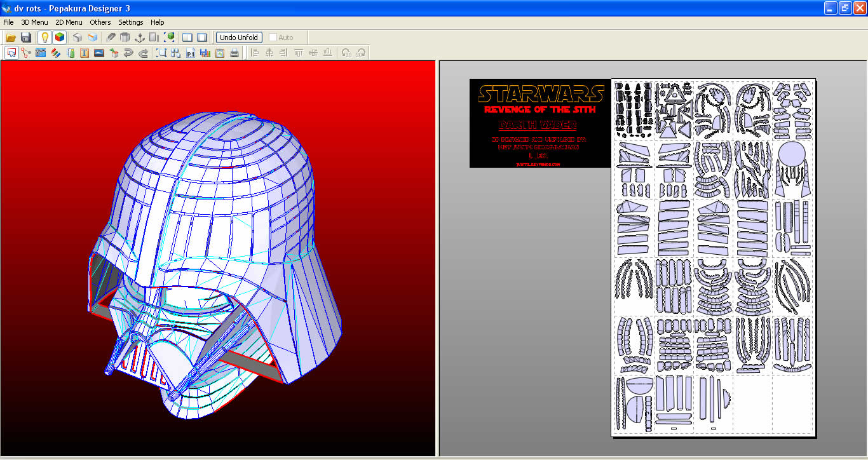Minimize the Pepakura Designer window
Screen dimensions: 868x460
tap(831, 8)
